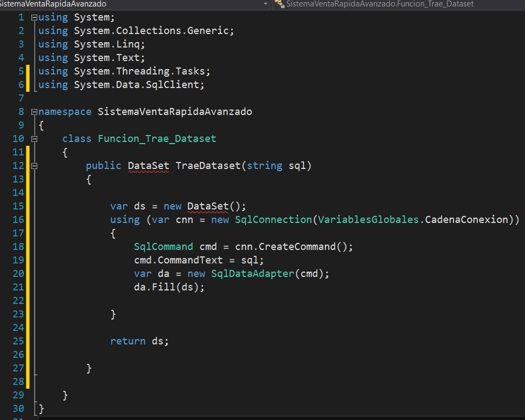Collapse the TraeDataset method body
The height and width of the screenshot is (420, 525).
coord(33,165)
